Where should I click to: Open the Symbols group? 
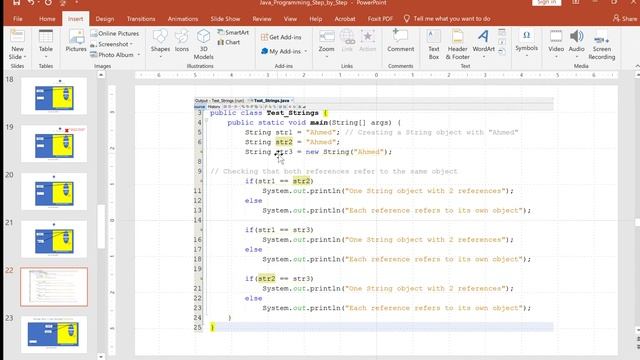[x=527, y=43]
